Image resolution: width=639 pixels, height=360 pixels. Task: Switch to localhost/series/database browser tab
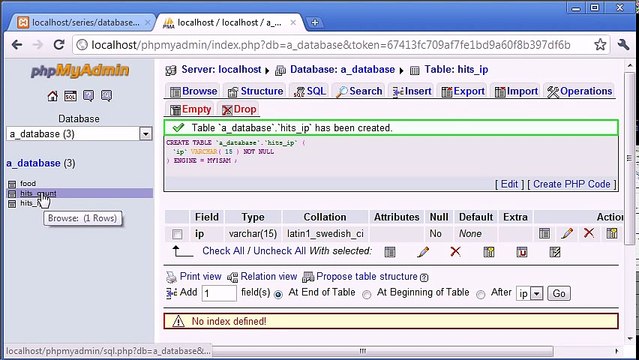click(x=80, y=23)
